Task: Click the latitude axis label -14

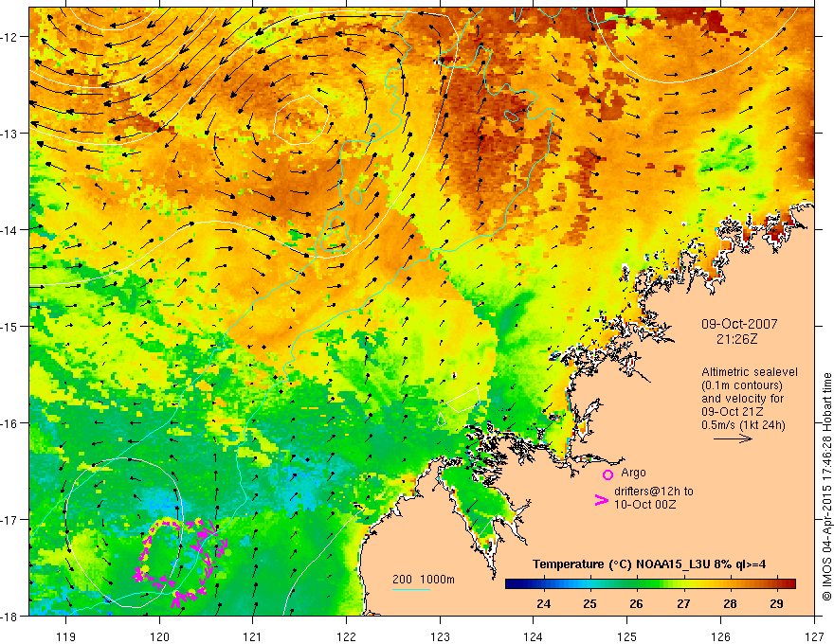Action: point(9,229)
